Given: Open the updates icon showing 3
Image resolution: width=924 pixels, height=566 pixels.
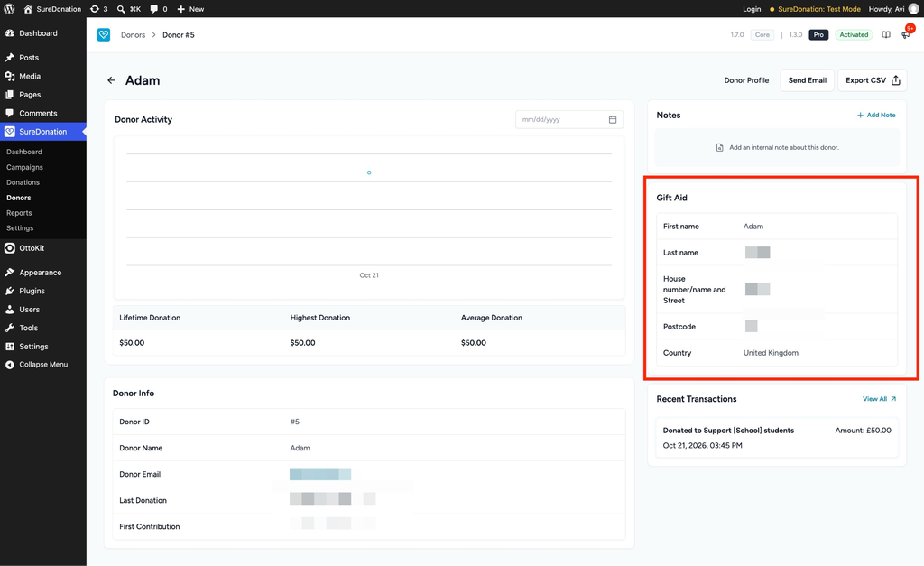Looking at the screenshot, I should click(x=98, y=9).
